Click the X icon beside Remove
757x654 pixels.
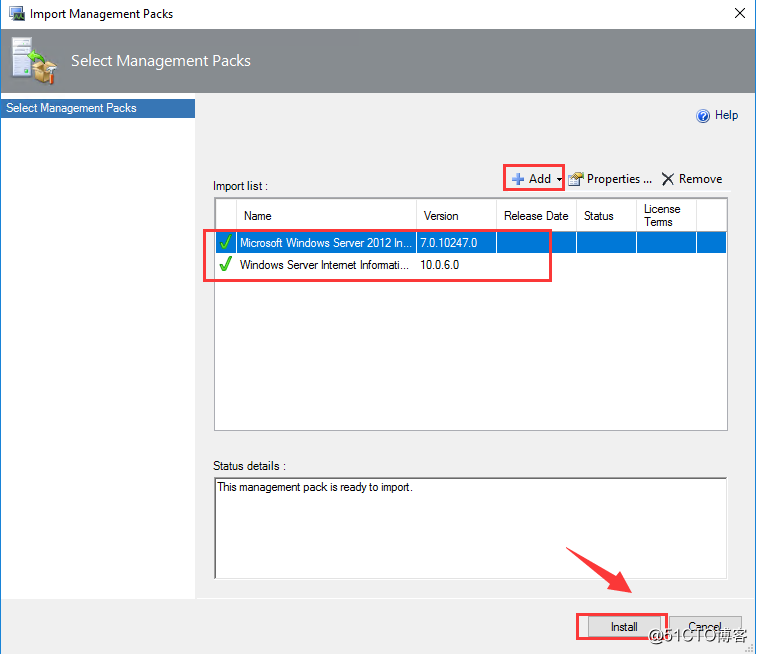667,179
